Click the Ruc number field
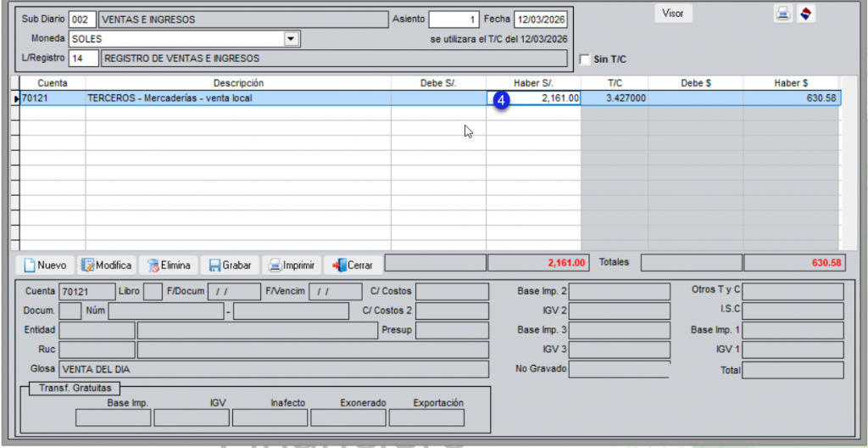868x448 pixels. 97,350
